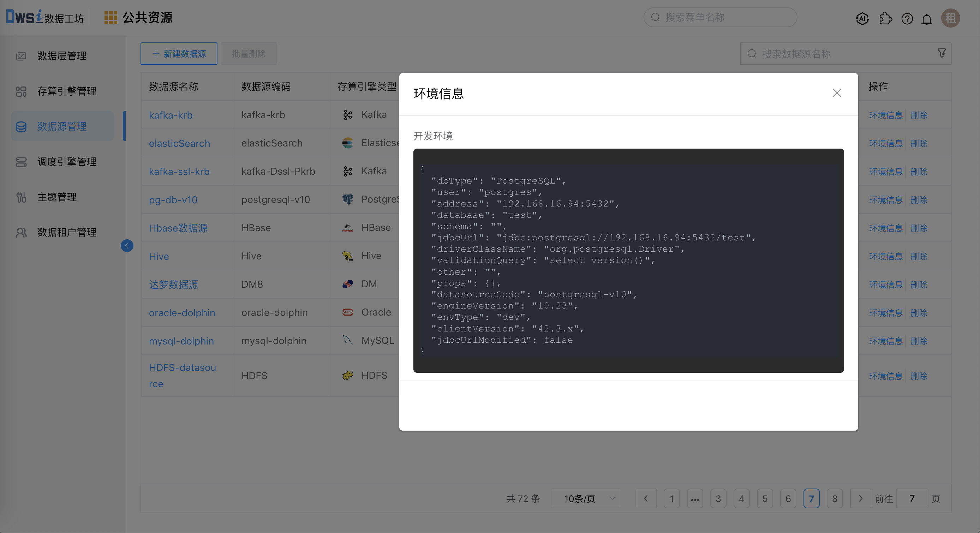Expand hidden pages with the ellipsis in pagination

[695, 499]
